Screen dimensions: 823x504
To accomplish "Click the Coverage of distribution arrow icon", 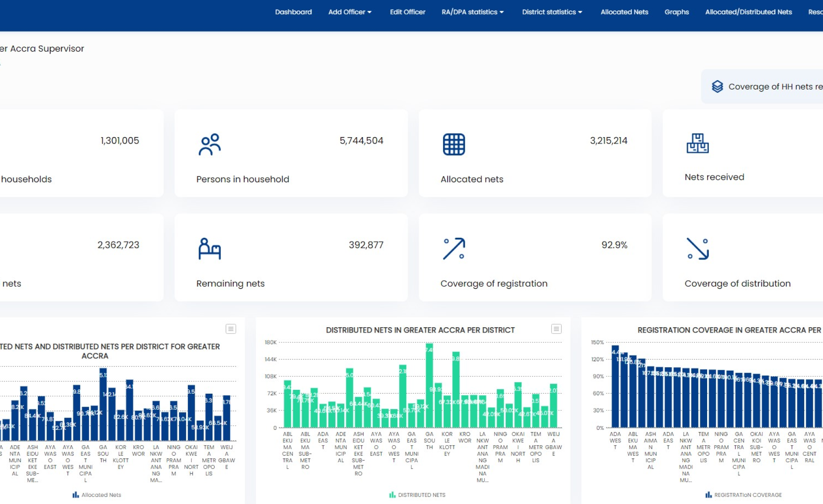I will point(697,248).
